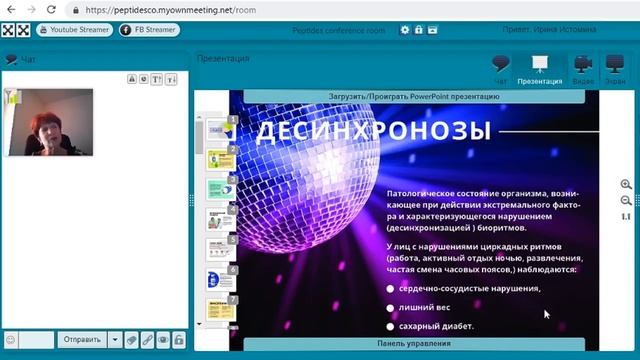Open the FB Streamer button
The height and width of the screenshot is (360, 640).
point(149,30)
